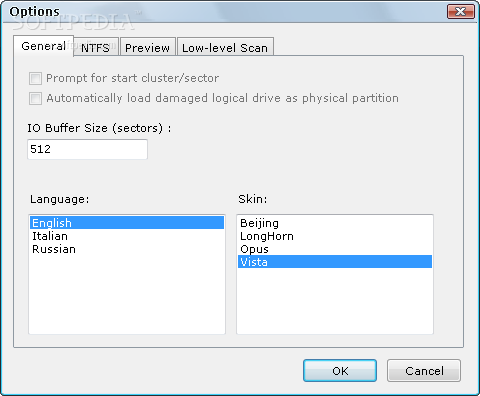Click the IO Buffer Size input field
The width and height of the screenshot is (480, 396).
tap(87, 149)
